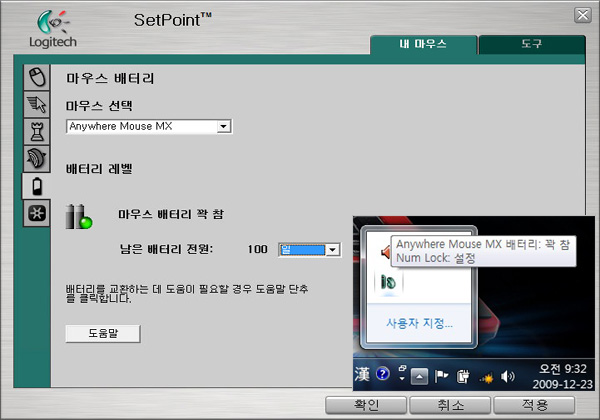Click the 도움말 help button
600x420 pixels.
click(103, 334)
